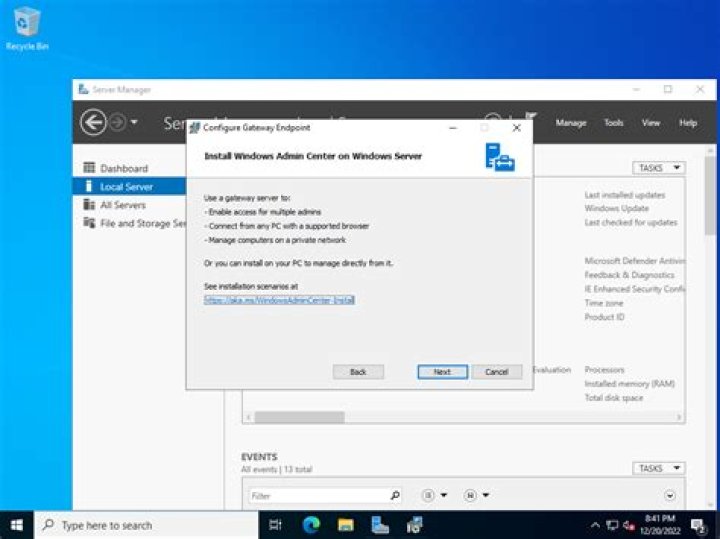Click the Installed memory (RAM) label
The image size is (720, 539).
(630, 383)
